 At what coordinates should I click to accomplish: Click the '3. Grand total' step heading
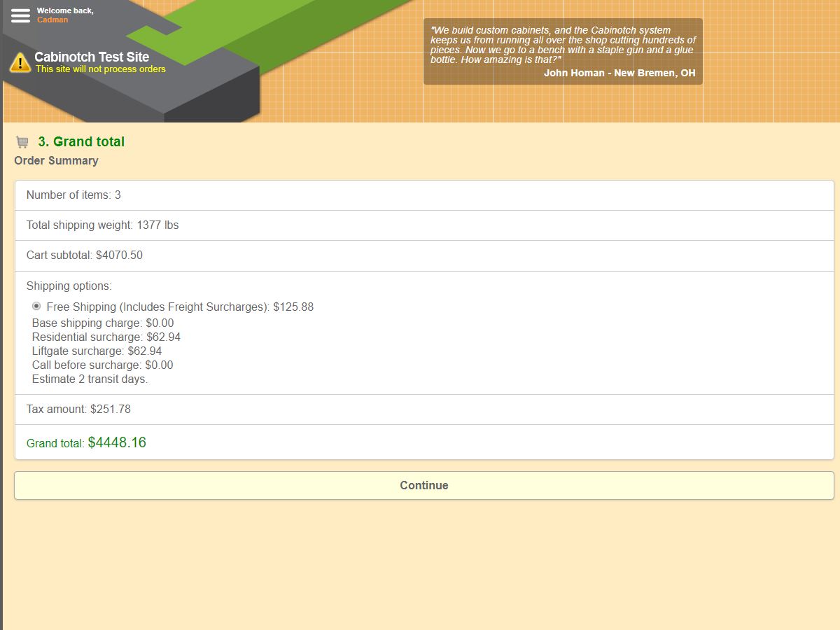coord(81,141)
